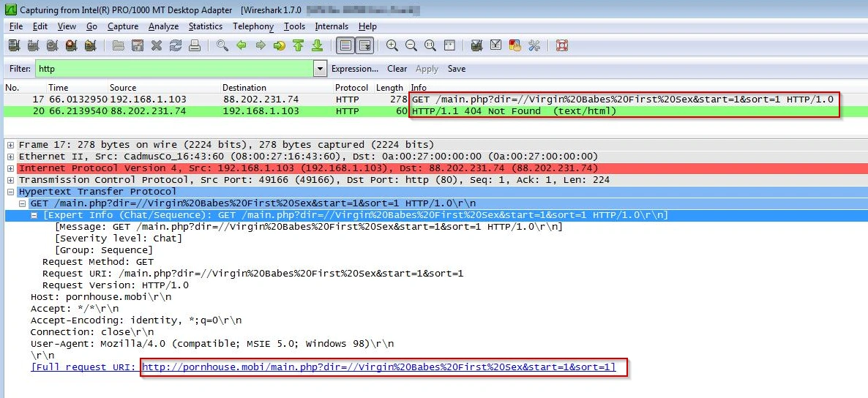
Task: Select packet 17 row
Action: tap(434, 99)
